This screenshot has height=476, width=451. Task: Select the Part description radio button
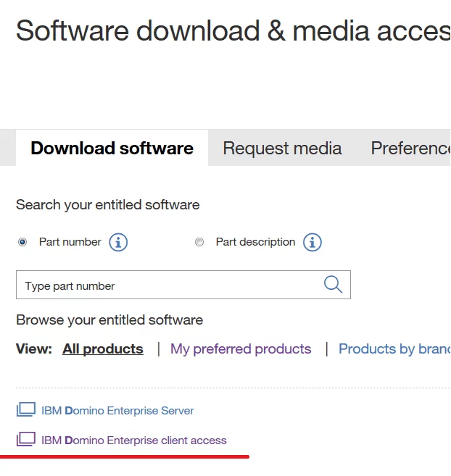click(199, 243)
